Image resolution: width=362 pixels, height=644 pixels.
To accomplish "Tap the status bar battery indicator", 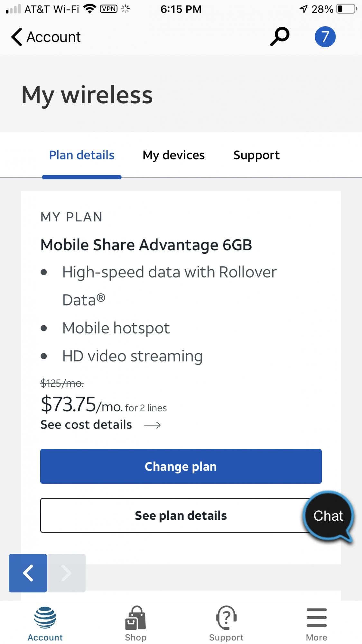I will click(347, 9).
